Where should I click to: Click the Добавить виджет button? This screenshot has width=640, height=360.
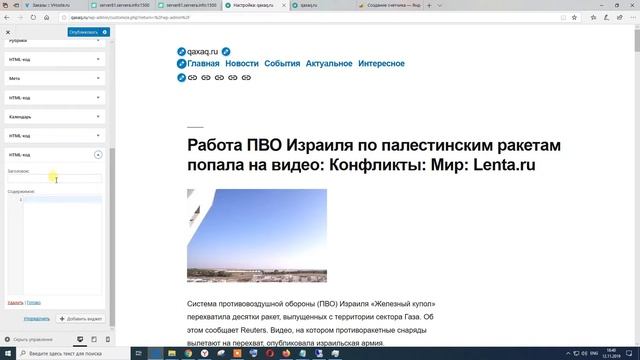tap(80, 319)
